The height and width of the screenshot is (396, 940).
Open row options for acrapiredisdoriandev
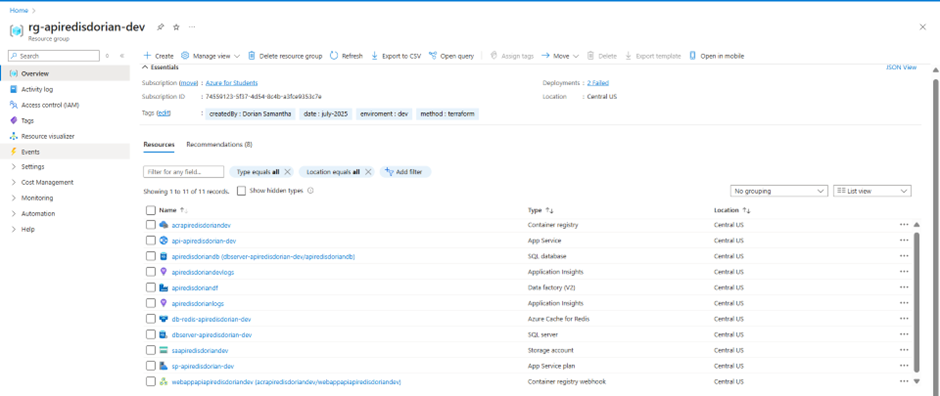[x=904, y=225]
